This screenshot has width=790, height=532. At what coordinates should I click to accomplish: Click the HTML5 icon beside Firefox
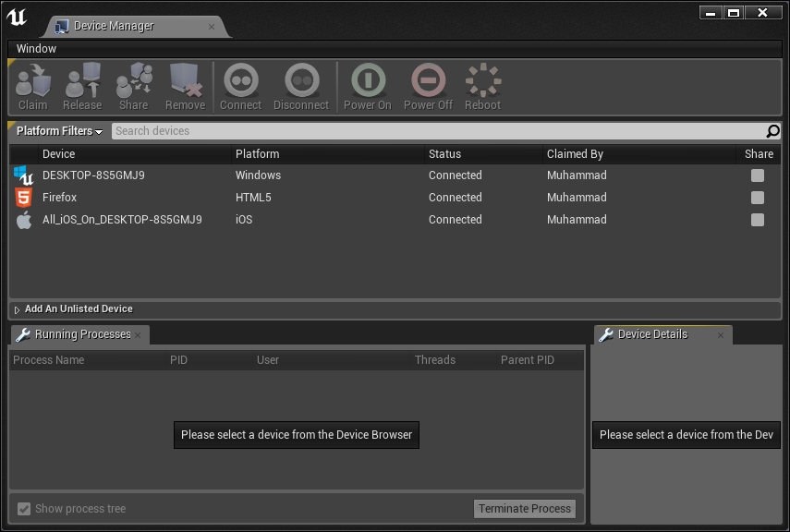point(23,198)
